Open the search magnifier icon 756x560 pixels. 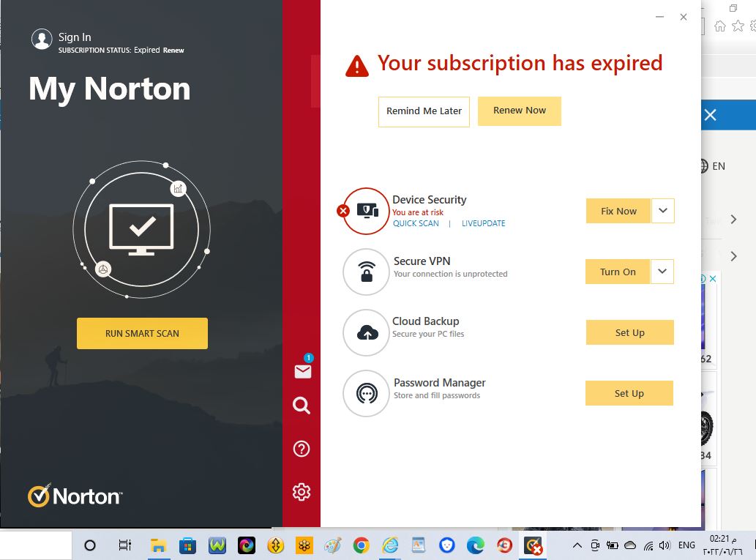302,406
